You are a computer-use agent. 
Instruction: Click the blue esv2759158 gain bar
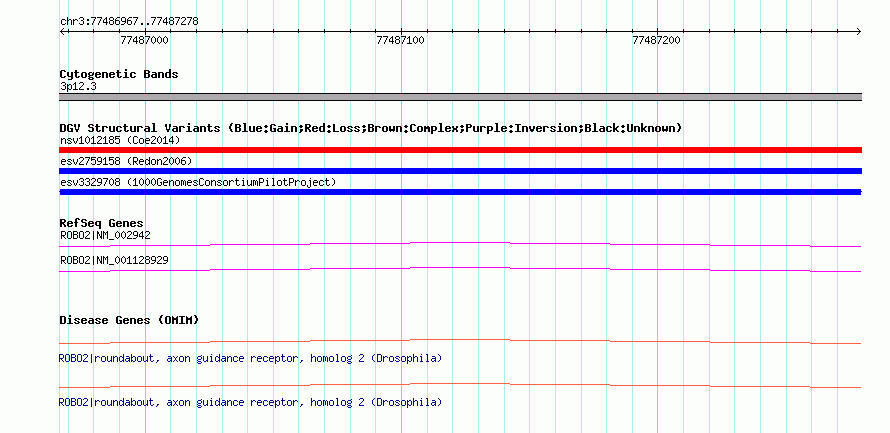pos(460,171)
